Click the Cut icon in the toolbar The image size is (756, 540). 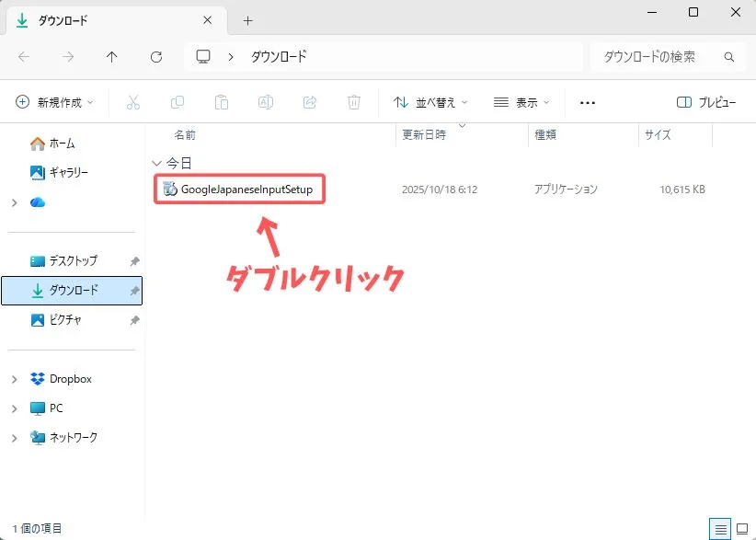[x=133, y=102]
